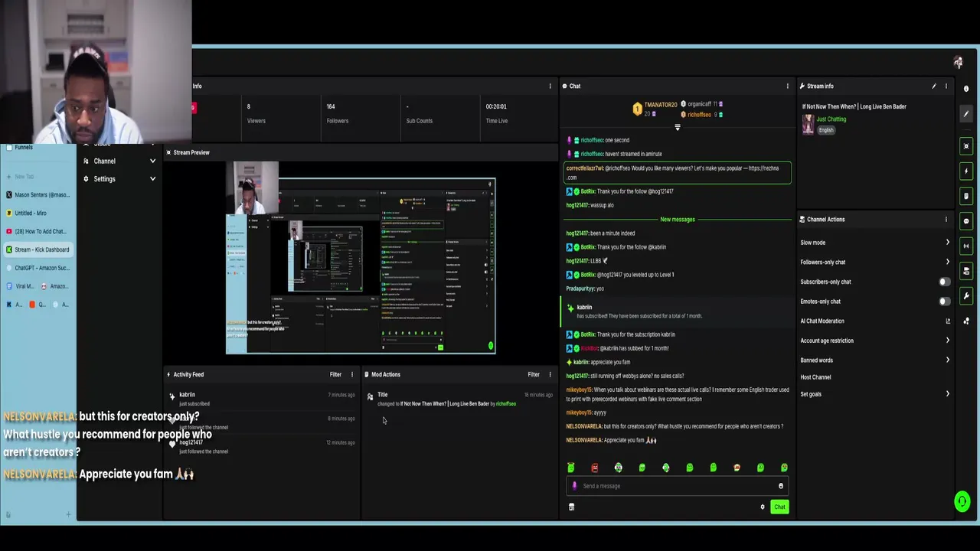Viewport: 980px width, 551px height.
Task: Open the info icon in right rail
Action: (966, 89)
